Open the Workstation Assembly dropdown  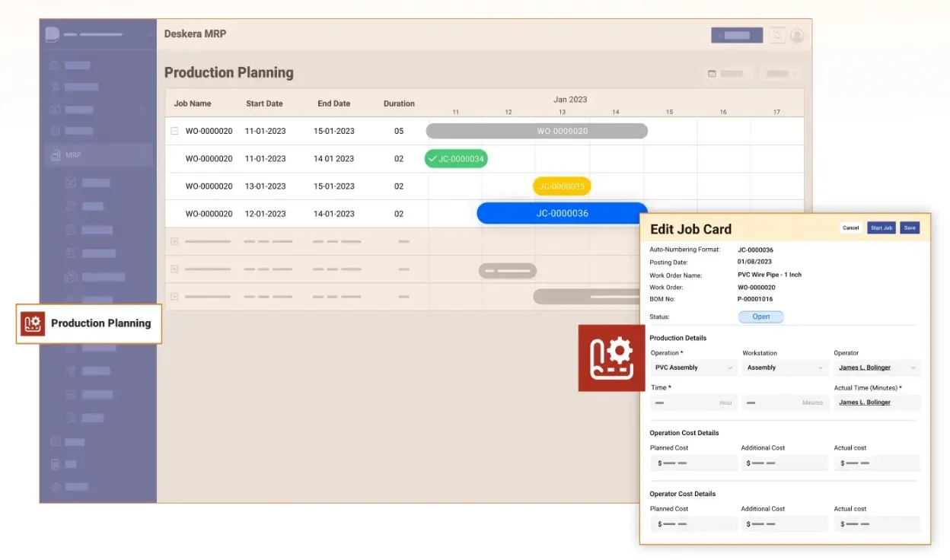pos(785,367)
